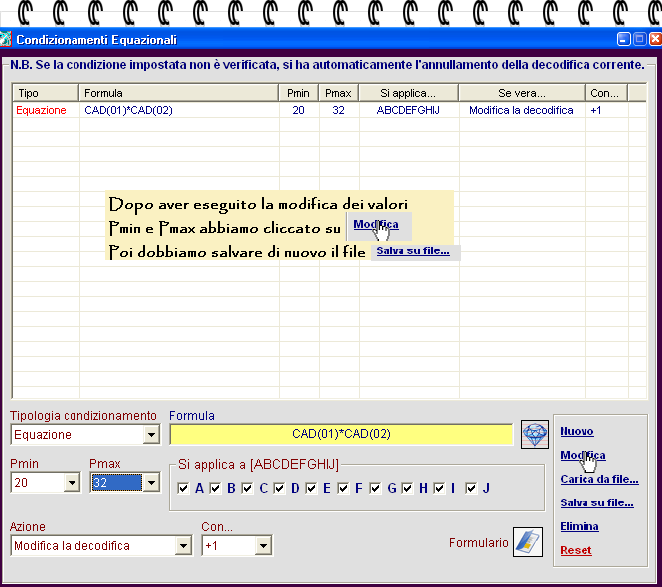
Task: Click the Pmin value field showing 20
Action: point(38,482)
